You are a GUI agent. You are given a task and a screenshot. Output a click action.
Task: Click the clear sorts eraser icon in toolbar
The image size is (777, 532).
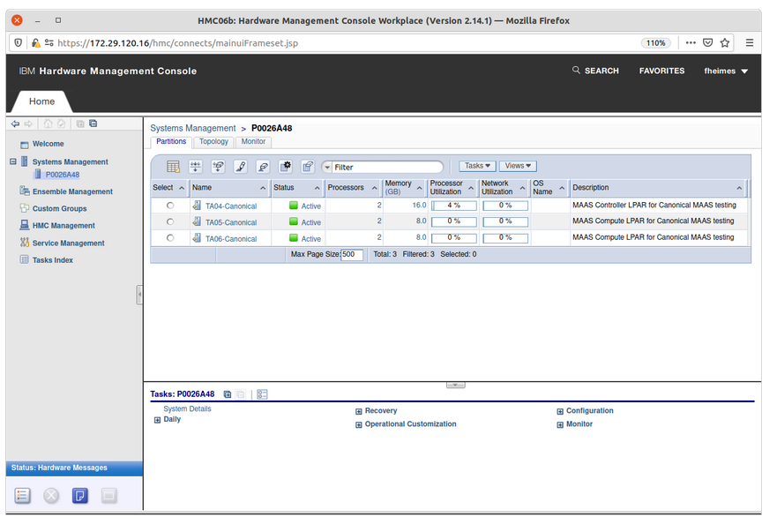click(x=263, y=167)
